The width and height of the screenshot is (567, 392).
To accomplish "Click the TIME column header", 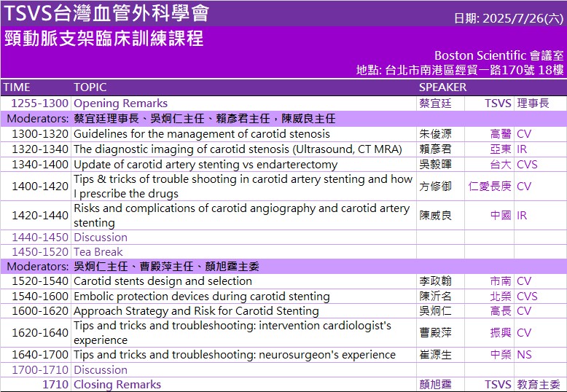I will [x=17, y=87].
